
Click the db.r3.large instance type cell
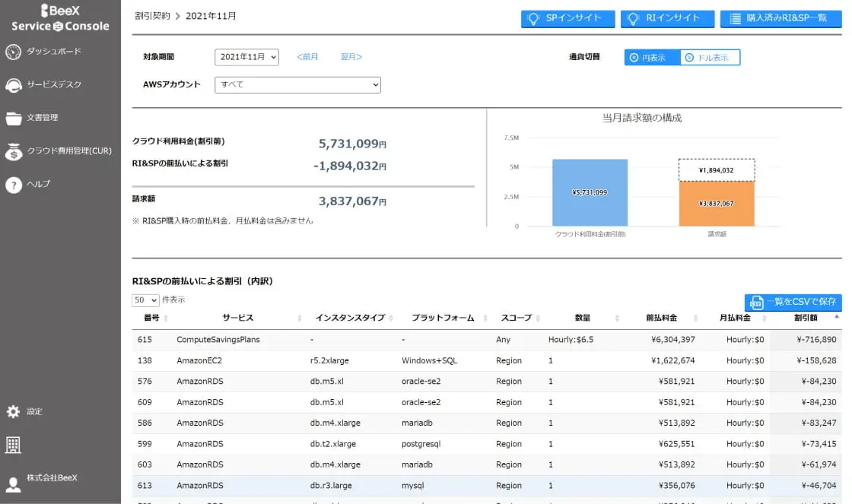click(331, 486)
